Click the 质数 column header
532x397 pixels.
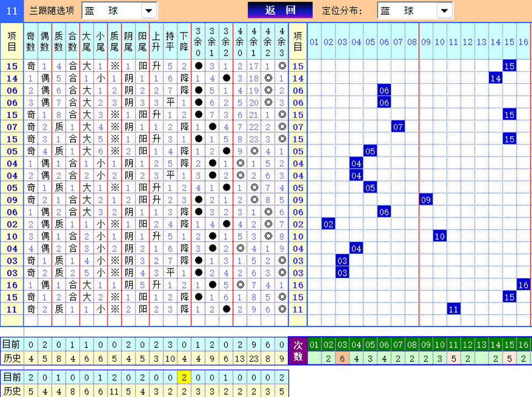(x=58, y=41)
